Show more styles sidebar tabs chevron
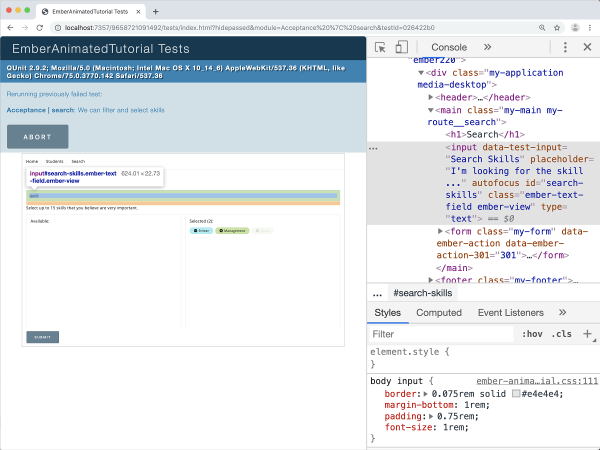 pyautogui.click(x=562, y=312)
